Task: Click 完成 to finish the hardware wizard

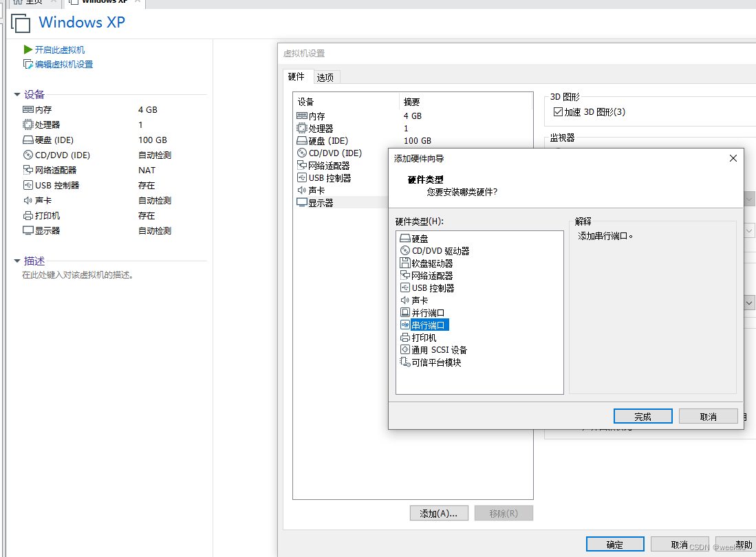Action: [642, 416]
